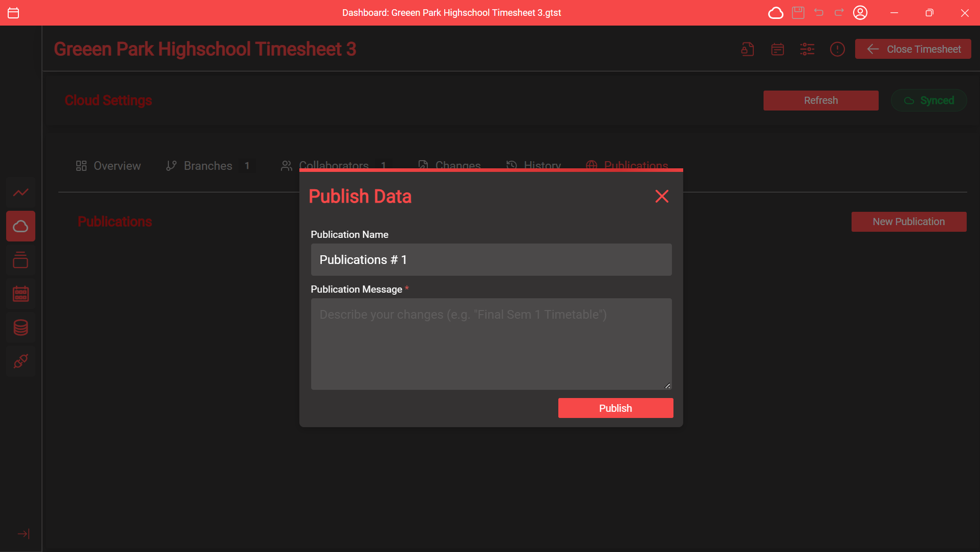Open the analytics trend view from the sidebar
This screenshot has width=980, height=552.
tap(20, 192)
